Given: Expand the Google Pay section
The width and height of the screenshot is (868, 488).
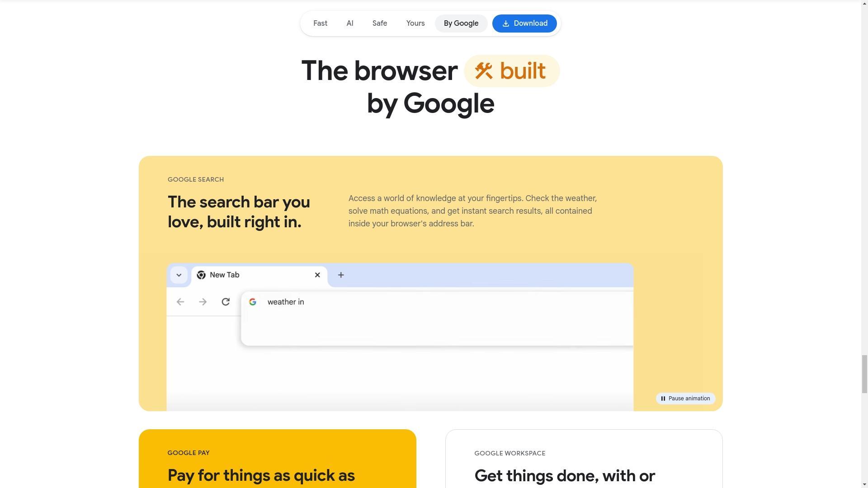Looking at the screenshot, I should (277, 459).
